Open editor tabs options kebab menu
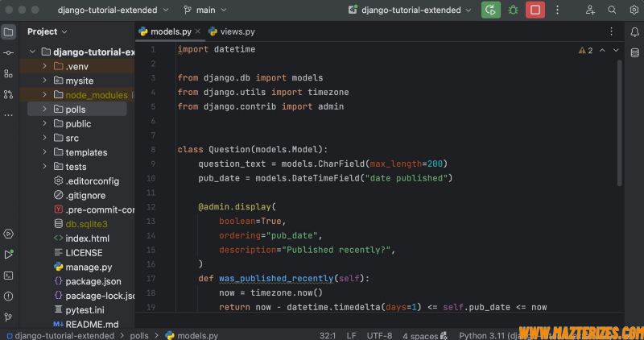This screenshot has height=340, width=644. [x=611, y=31]
